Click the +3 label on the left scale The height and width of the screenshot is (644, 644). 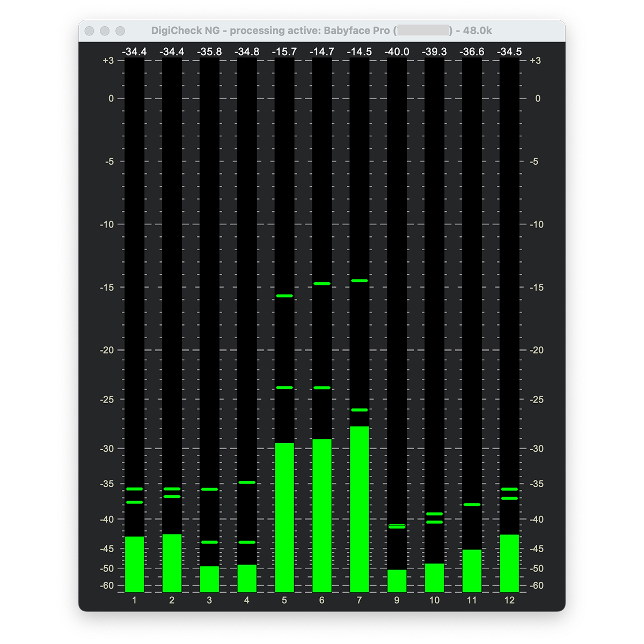click(x=108, y=61)
